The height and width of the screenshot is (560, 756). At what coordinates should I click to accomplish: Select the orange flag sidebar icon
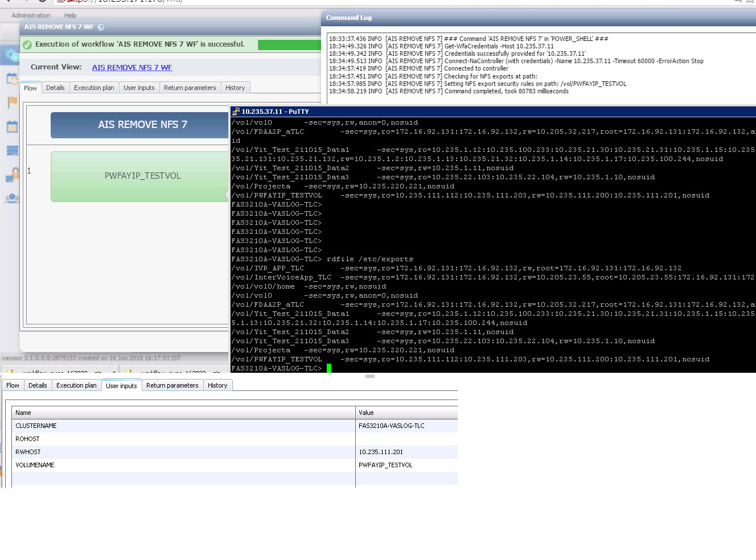(x=12, y=102)
